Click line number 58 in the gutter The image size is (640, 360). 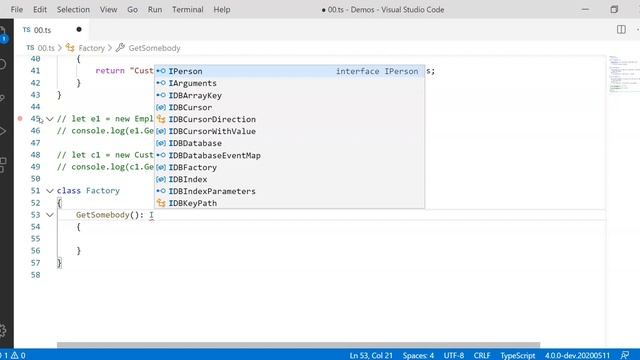[36, 275]
